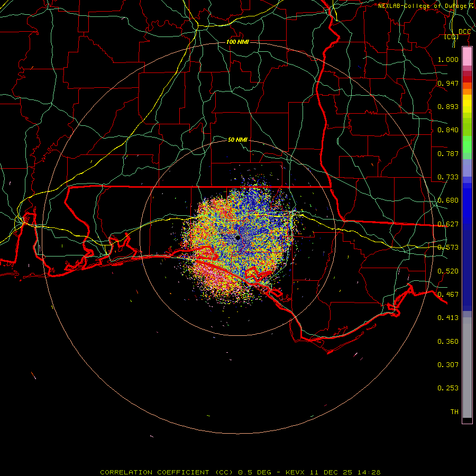Click the 0.520 scale value
476x476 pixels.
pyautogui.click(x=448, y=271)
